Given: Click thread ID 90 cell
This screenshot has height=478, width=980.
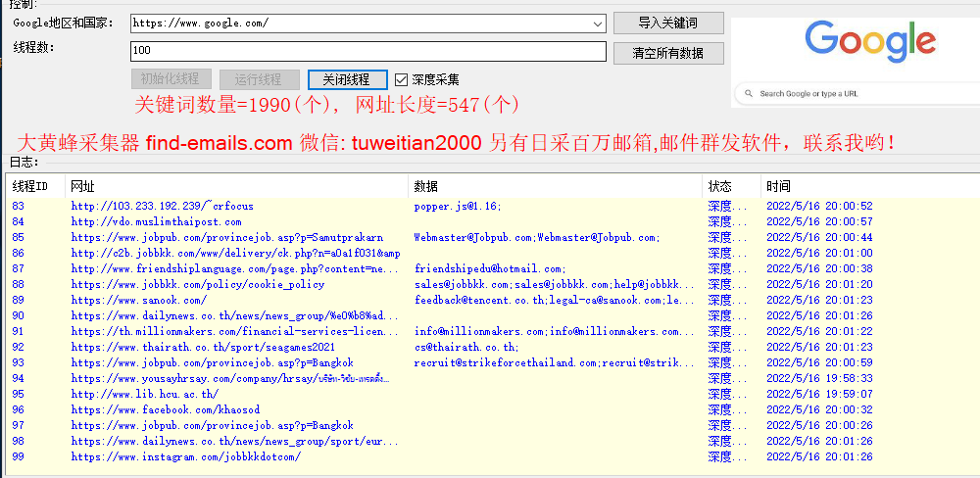Looking at the screenshot, I should point(18,315).
